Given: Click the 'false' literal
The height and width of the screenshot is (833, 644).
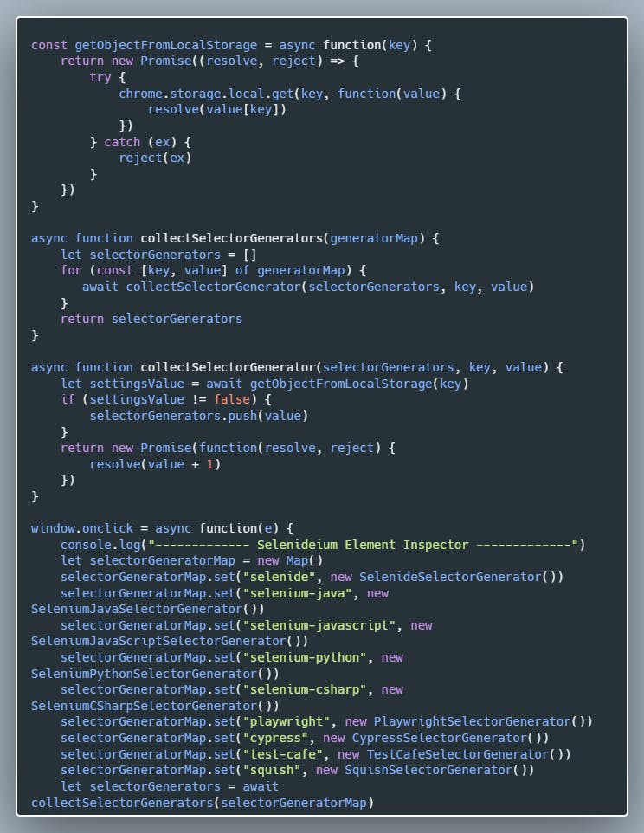Looking at the screenshot, I should [x=231, y=399].
